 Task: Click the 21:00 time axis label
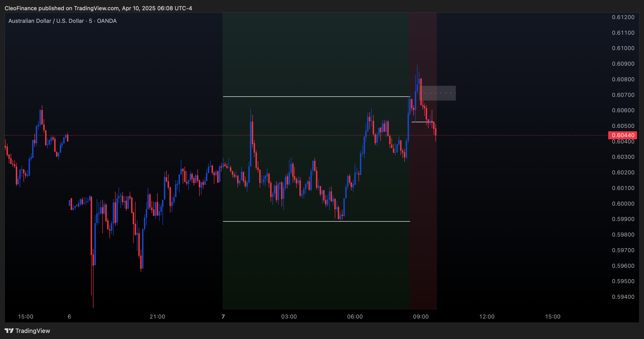click(x=157, y=317)
